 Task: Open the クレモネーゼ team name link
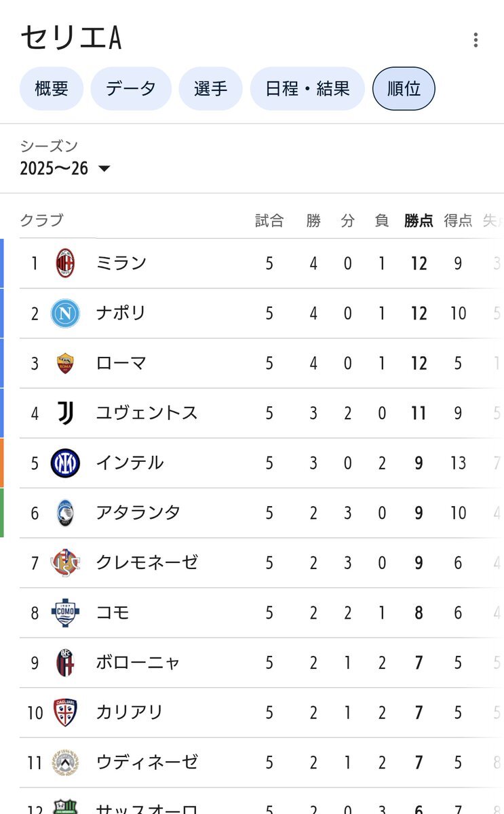147,562
